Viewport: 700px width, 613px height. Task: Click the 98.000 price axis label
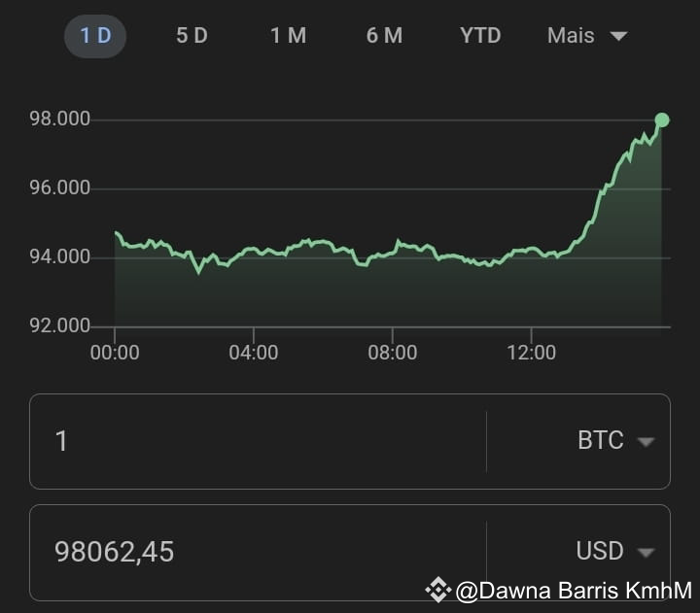click(60, 119)
